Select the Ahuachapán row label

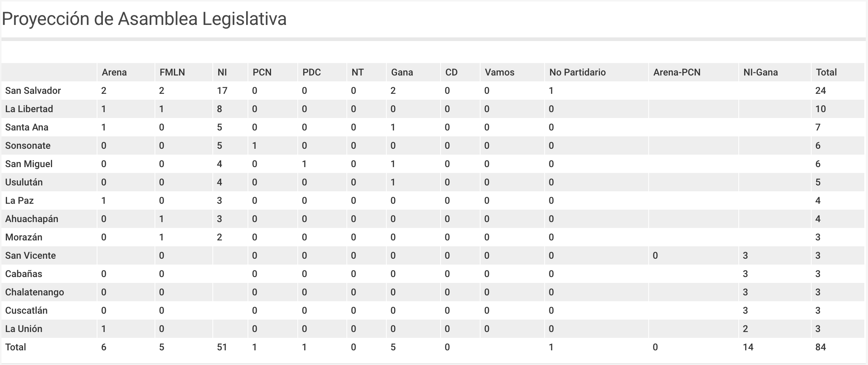[x=31, y=219]
